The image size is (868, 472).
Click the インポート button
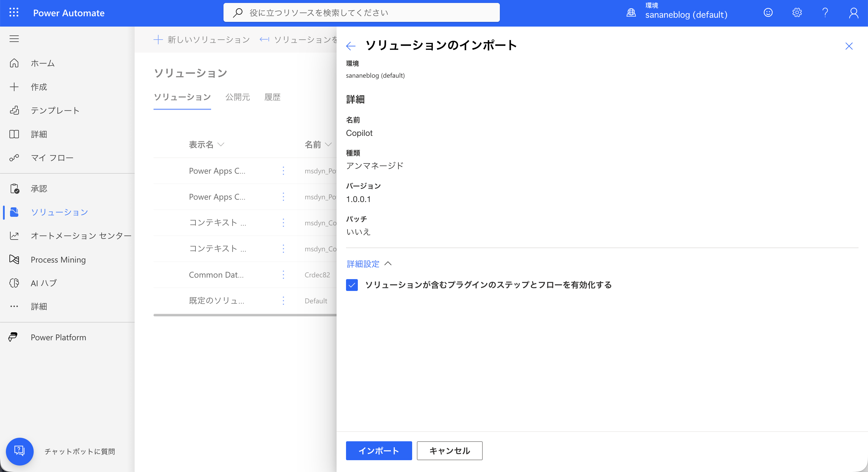click(379, 451)
